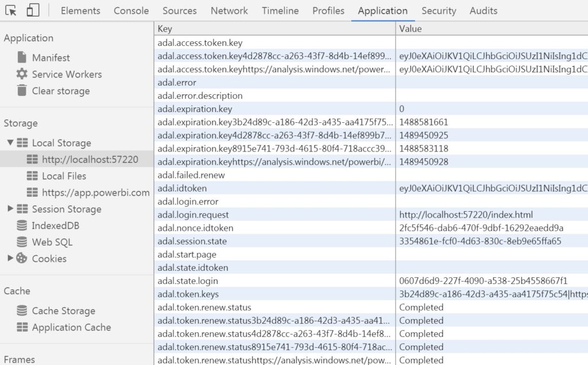Select the adal.idtoken key
The height and width of the screenshot is (365, 588).
(182, 188)
